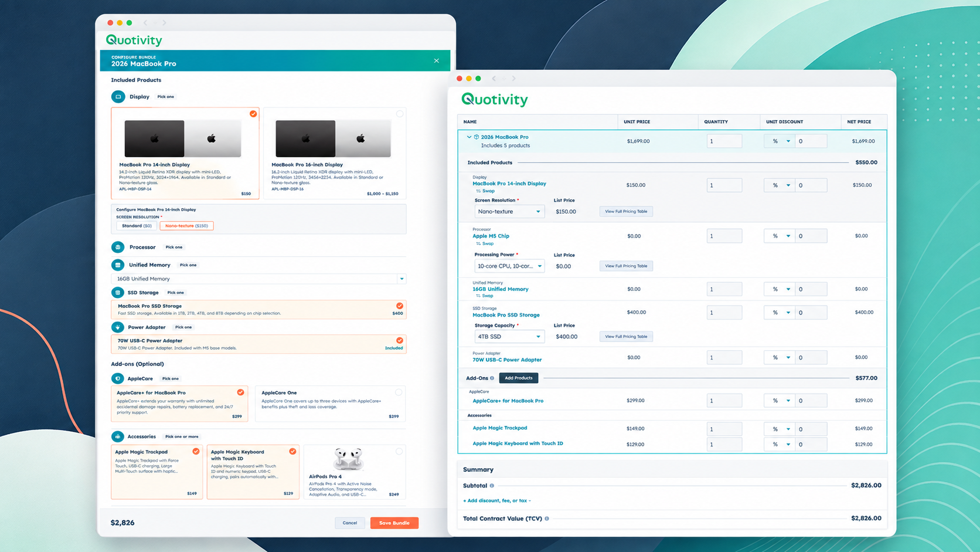980x552 pixels.
Task: Click the Processor category icon
Action: click(118, 247)
